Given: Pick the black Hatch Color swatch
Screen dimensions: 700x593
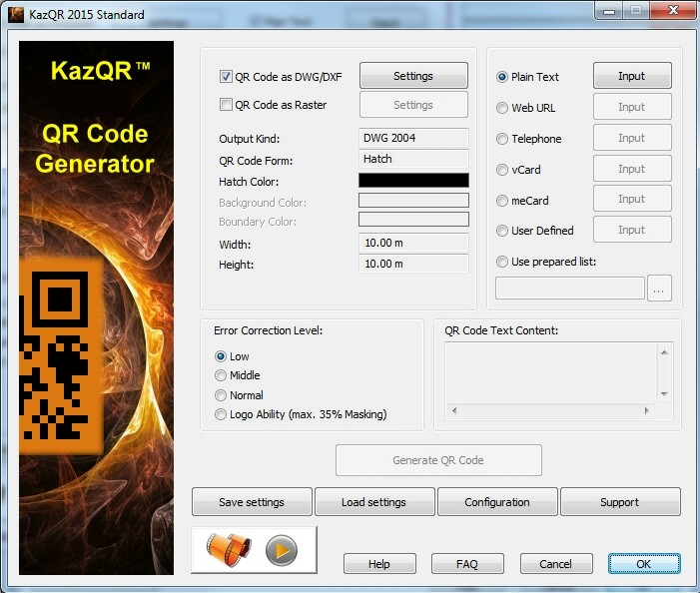Looking at the screenshot, I should pos(413,181).
